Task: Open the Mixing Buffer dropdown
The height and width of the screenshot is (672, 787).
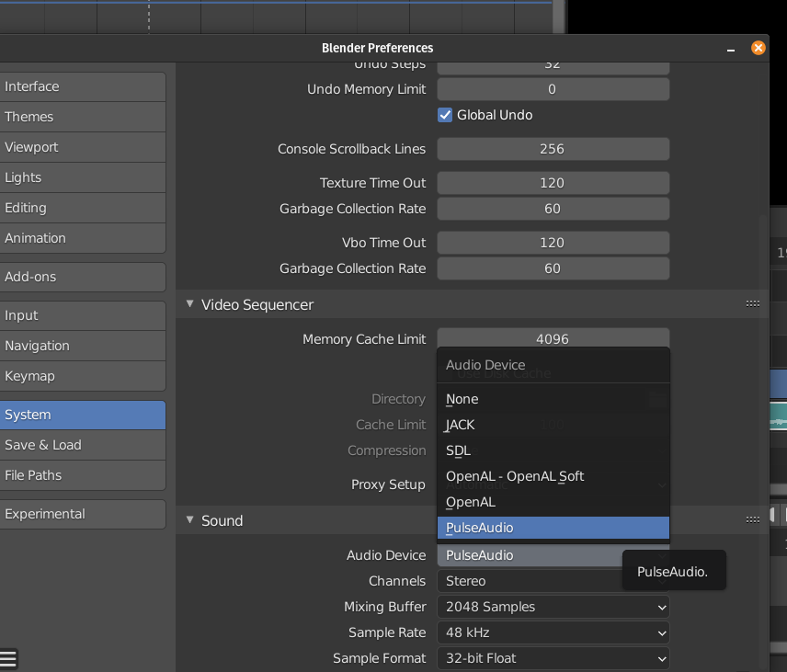Action: coord(553,607)
